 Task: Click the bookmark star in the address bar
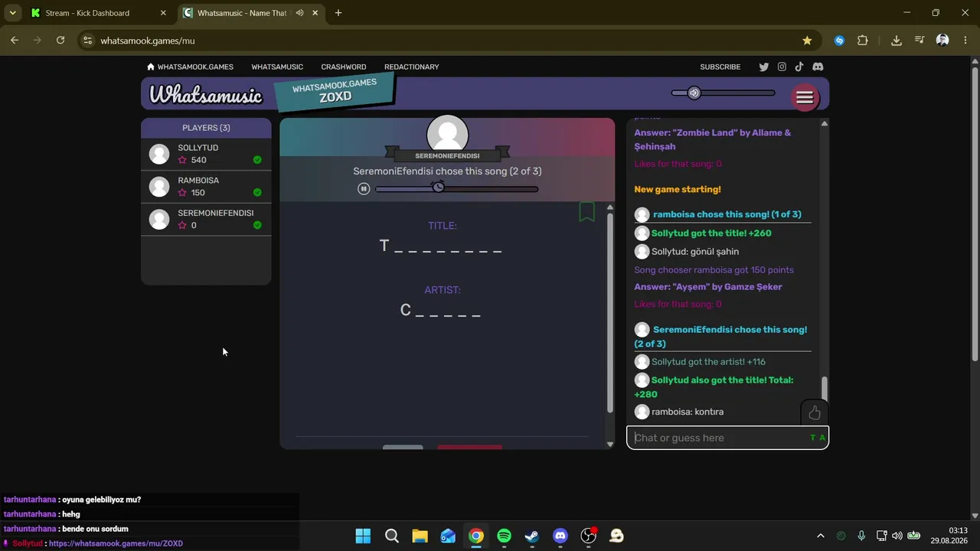[x=807, y=41]
